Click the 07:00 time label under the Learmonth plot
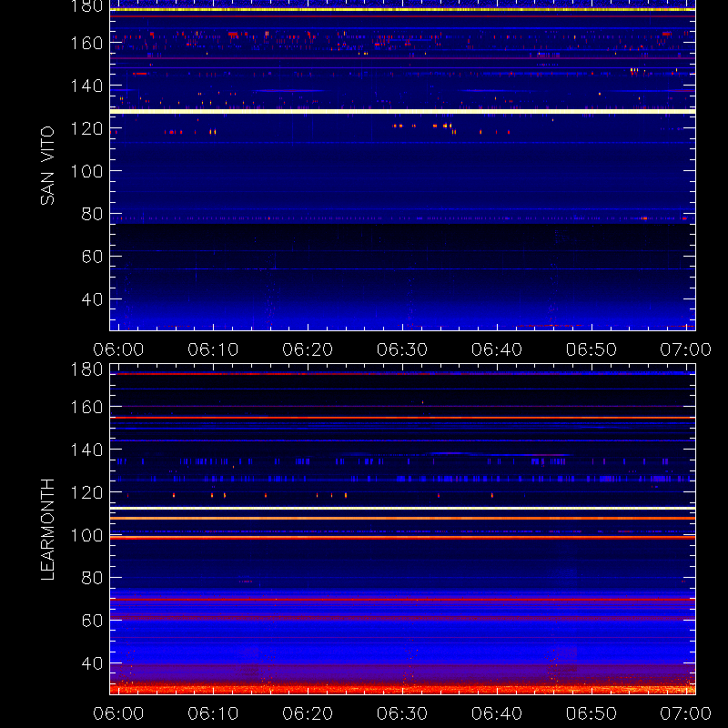This screenshot has height=728, width=728. click(x=685, y=713)
